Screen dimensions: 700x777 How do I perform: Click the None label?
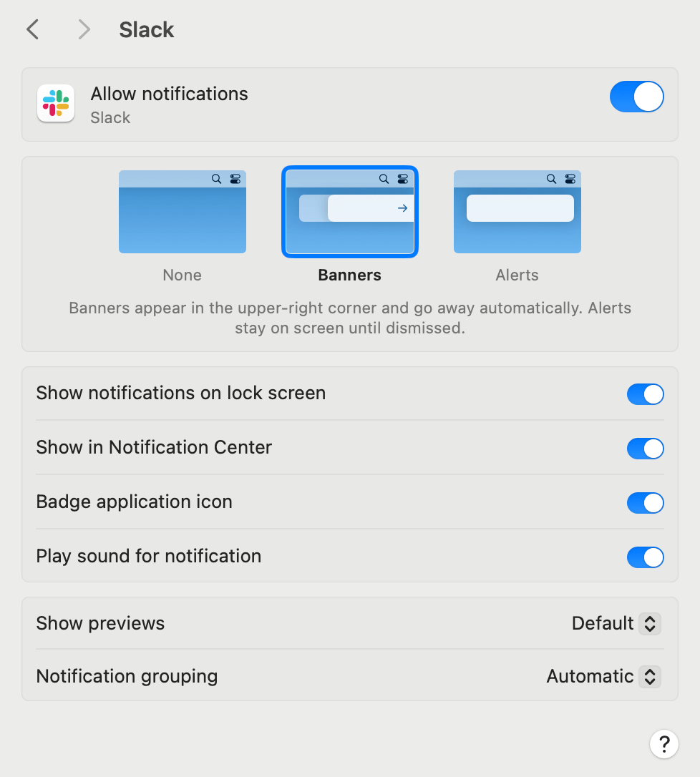(182, 275)
